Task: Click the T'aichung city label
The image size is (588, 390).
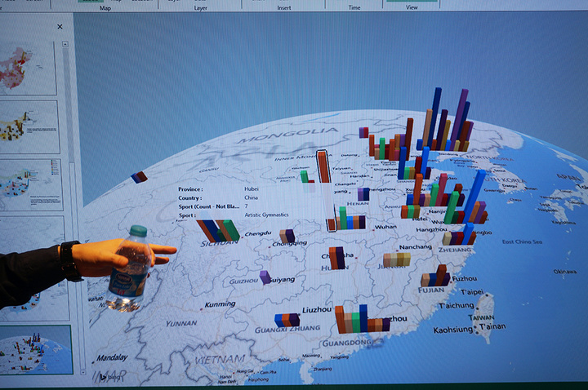Action: pos(457,306)
